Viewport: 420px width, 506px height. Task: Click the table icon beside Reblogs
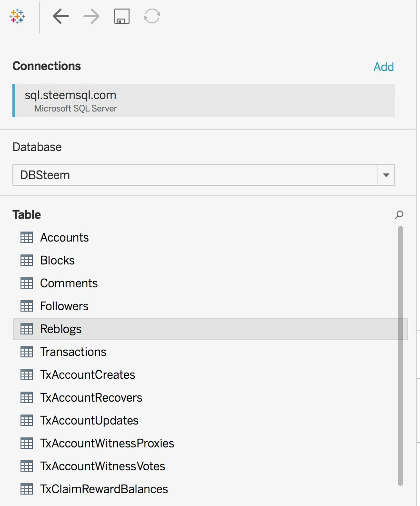27,329
